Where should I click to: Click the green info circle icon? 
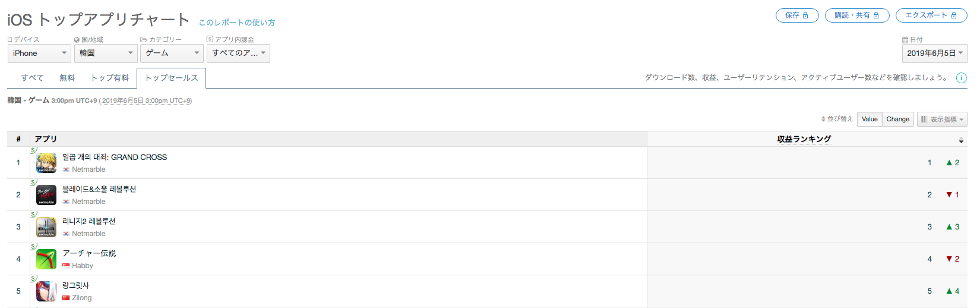click(x=961, y=78)
